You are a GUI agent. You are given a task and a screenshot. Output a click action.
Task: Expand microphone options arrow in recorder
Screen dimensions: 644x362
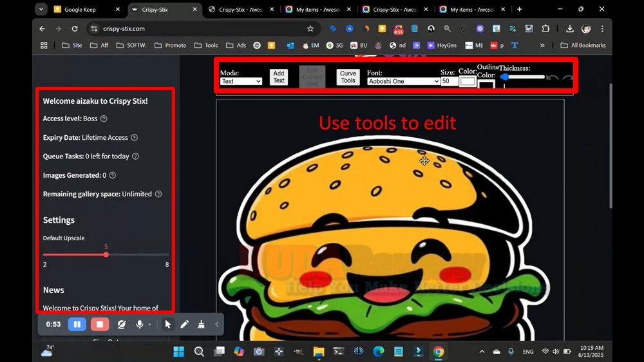coord(149,325)
